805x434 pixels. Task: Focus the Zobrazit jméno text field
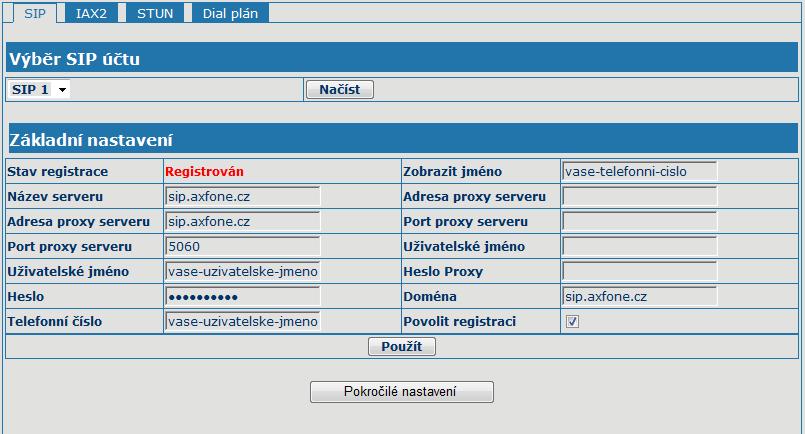point(639,171)
